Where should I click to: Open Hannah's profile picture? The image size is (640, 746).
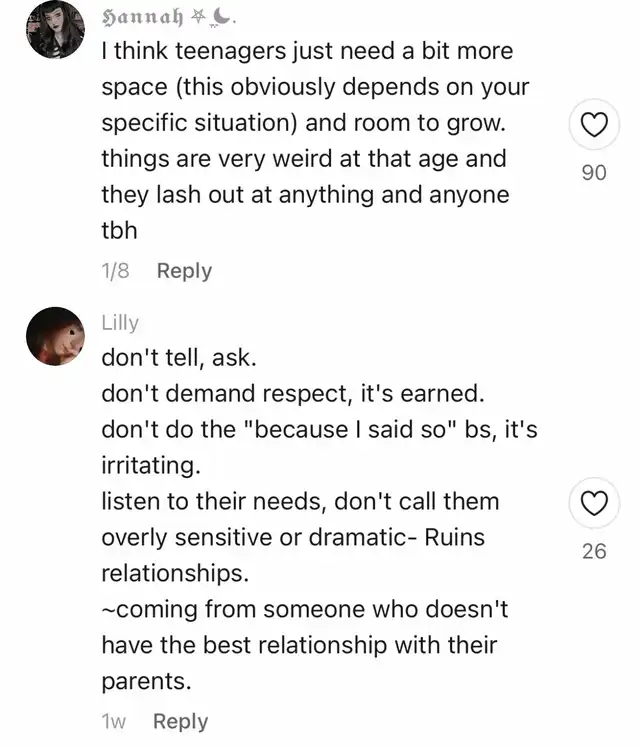(56, 30)
